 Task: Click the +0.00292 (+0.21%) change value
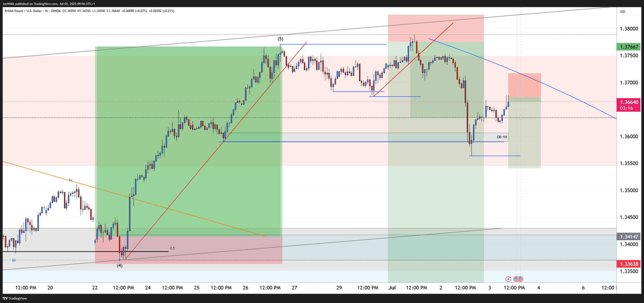tap(161, 11)
